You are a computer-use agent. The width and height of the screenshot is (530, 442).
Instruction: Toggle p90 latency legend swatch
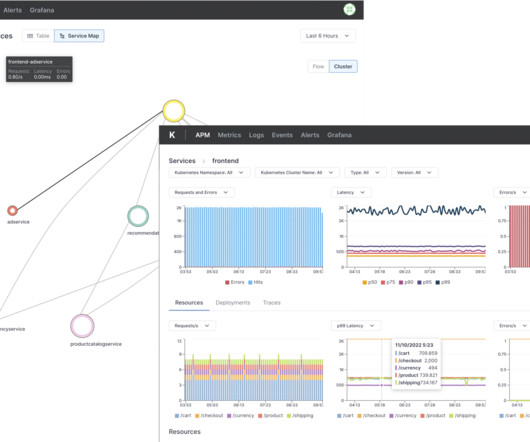tap(401, 283)
